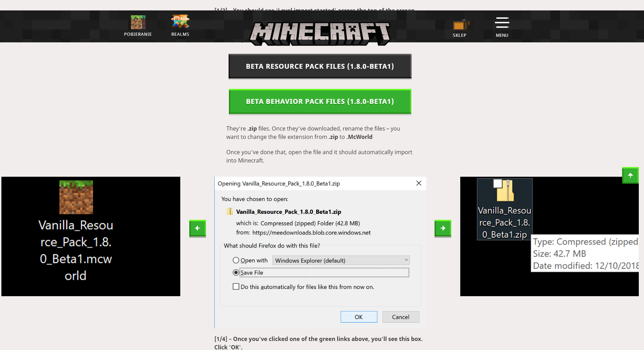Open the Realms characters icon
This screenshot has height=350, width=644.
[x=180, y=21]
